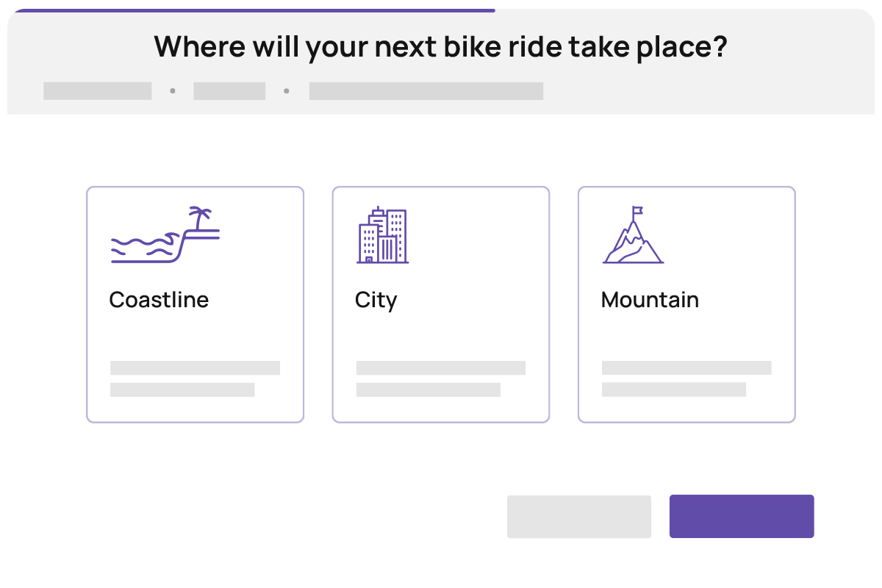Click the first gray breadcrumb placeholder
Image resolution: width=882 pixels, height=588 pixels.
click(97, 91)
